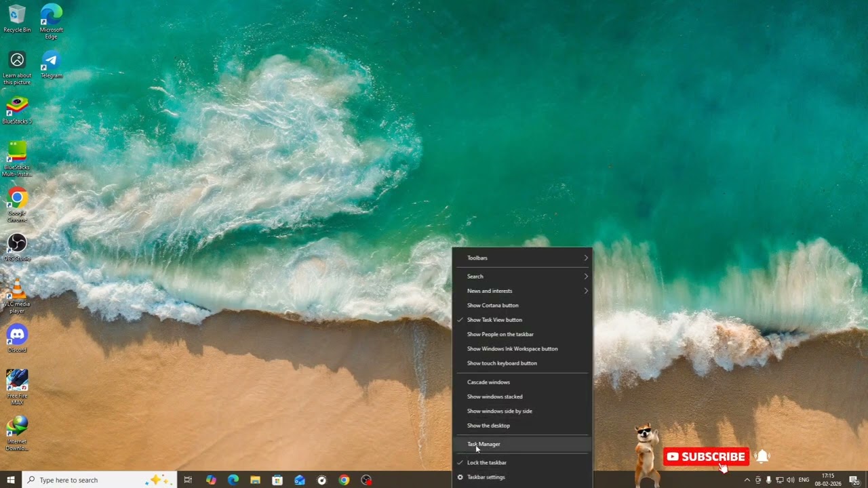Open the white circular dial taskbar app
The image size is (868, 488).
pos(322,480)
